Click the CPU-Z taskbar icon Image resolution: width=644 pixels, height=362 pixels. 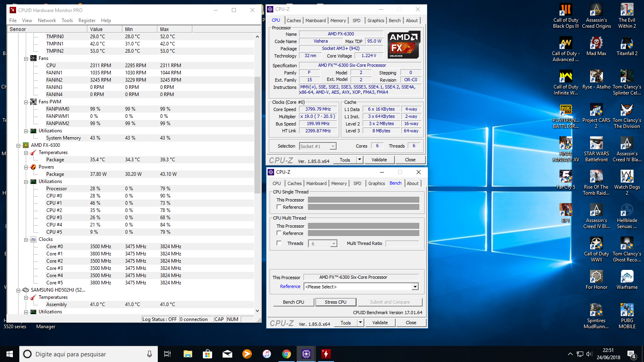coord(306,354)
